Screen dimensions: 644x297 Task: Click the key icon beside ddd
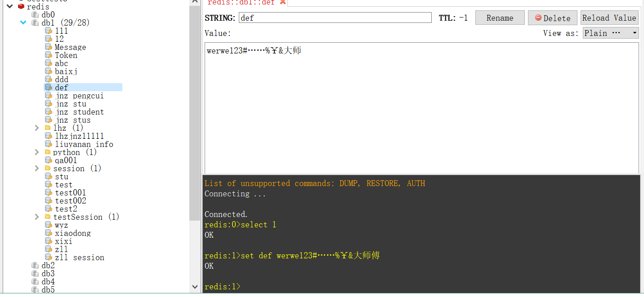(x=49, y=80)
